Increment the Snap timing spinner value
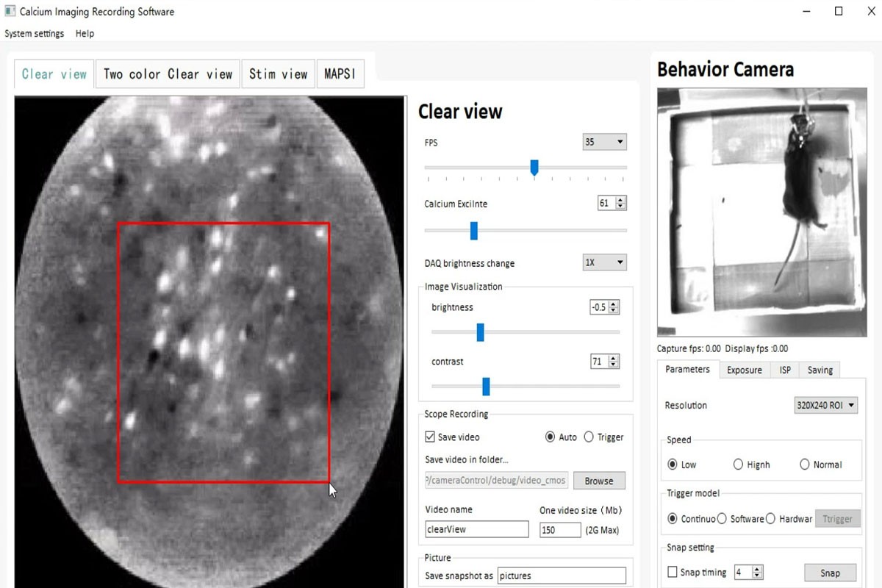 (758, 569)
